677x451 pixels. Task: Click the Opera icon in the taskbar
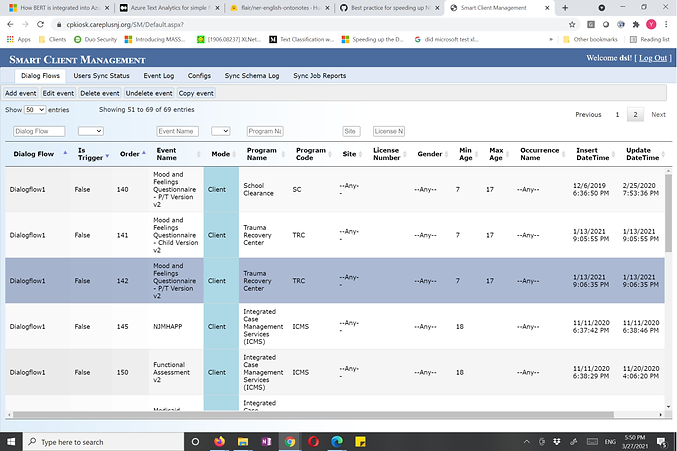click(x=312, y=441)
